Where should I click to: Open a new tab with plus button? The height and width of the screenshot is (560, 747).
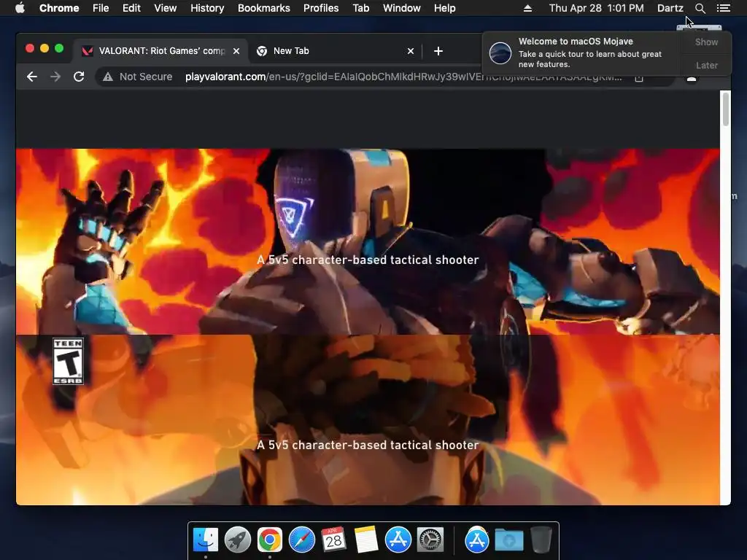point(438,51)
